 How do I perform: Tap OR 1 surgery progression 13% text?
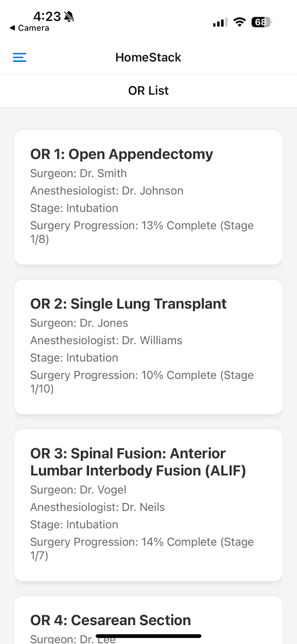tap(142, 232)
